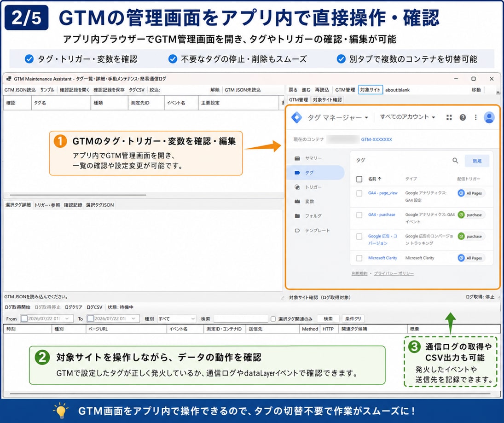The height and width of the screenshot is (423, 504).
Task: Check the Google 広告 conversion row checkbox
Action: pos(359,236)
